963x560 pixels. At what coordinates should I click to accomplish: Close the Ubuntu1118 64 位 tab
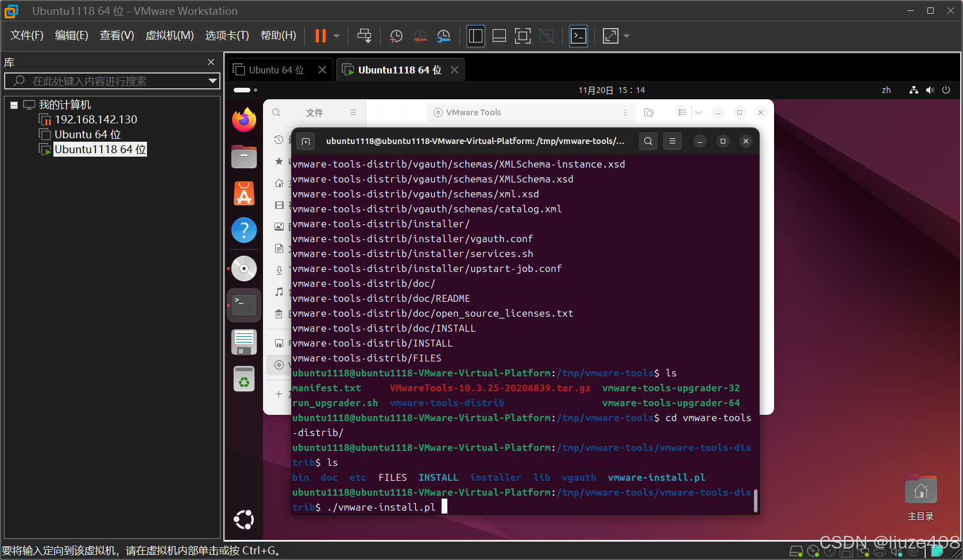(454, 69)
